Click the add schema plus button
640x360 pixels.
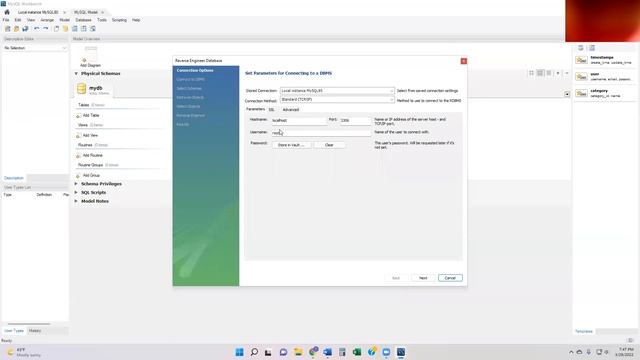558,73
